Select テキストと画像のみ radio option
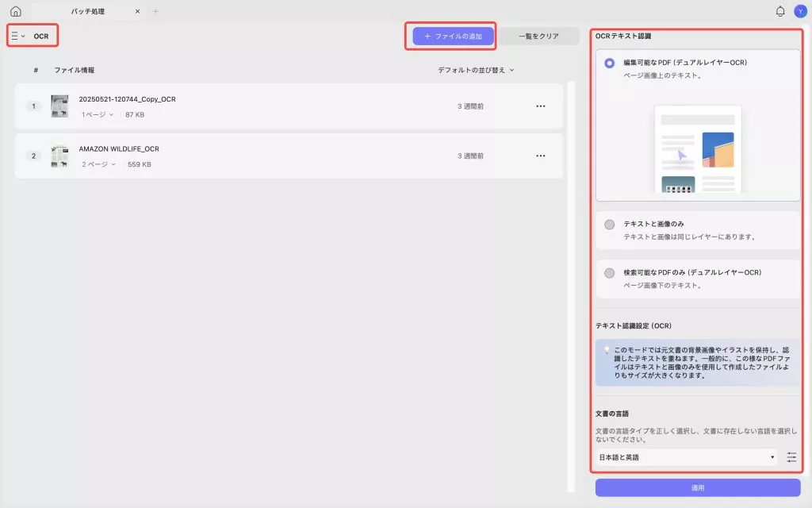Viewport: 812px width, 508px height. tap(610, 225)
